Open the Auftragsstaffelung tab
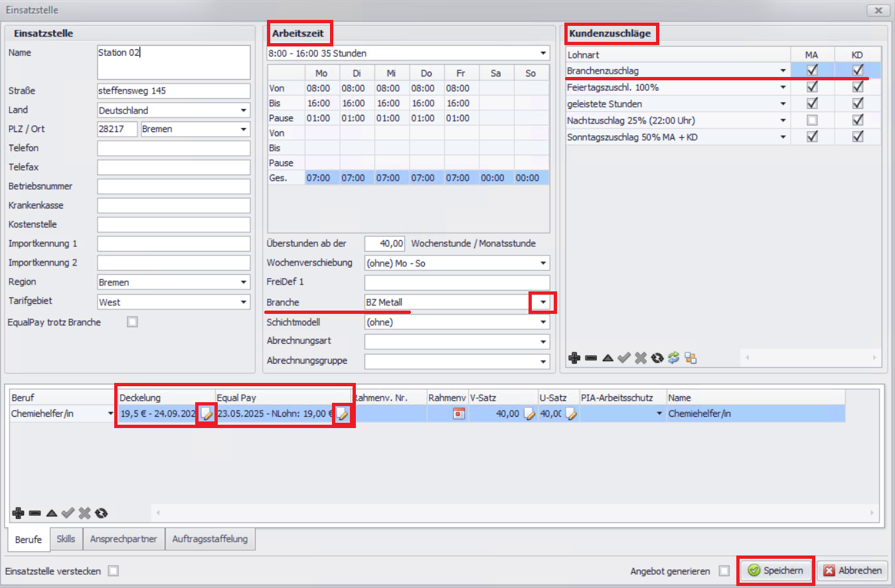The width and height of the screenshot is (895, 588). click(210, 539)
